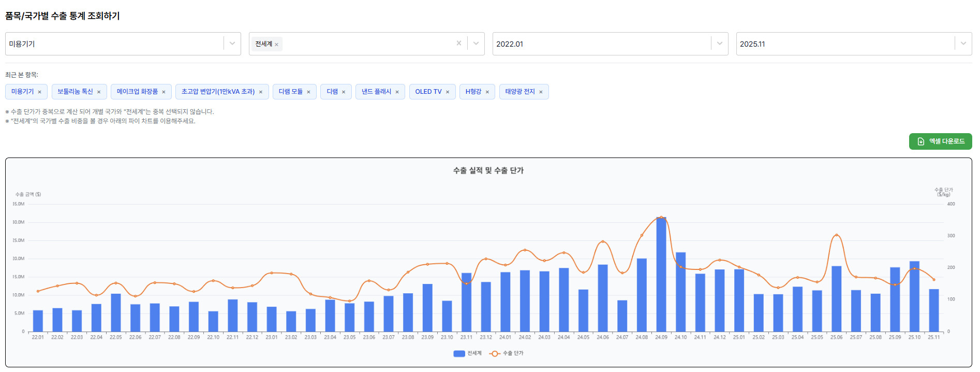Open the 미용기기 product dropdown

(232, 44)
